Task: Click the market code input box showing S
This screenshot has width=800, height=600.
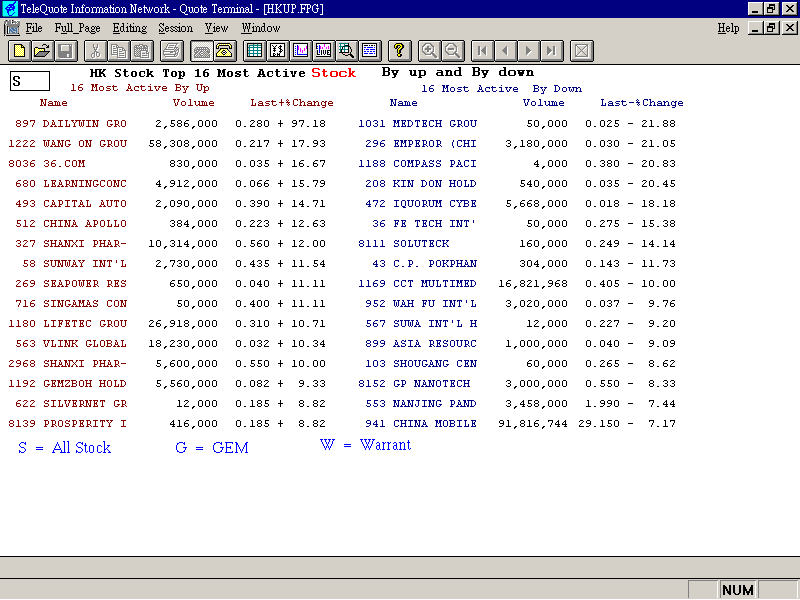Action: 30,81
